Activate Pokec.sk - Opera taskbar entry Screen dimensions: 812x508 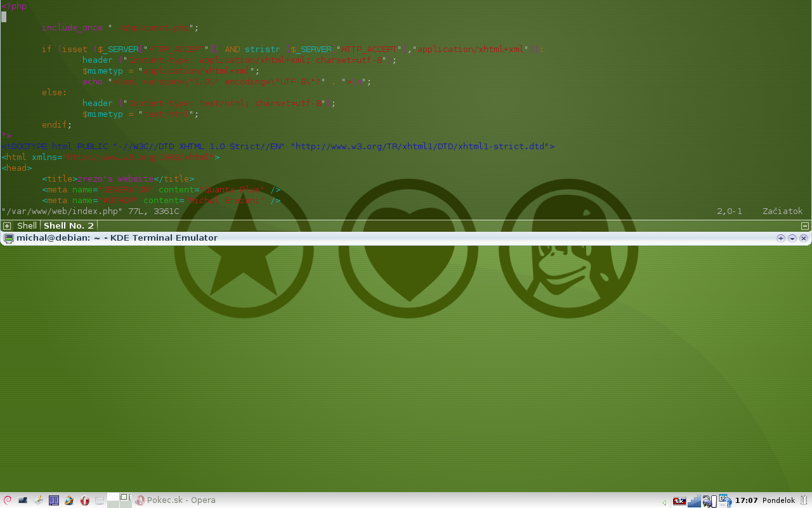[176, 500]
